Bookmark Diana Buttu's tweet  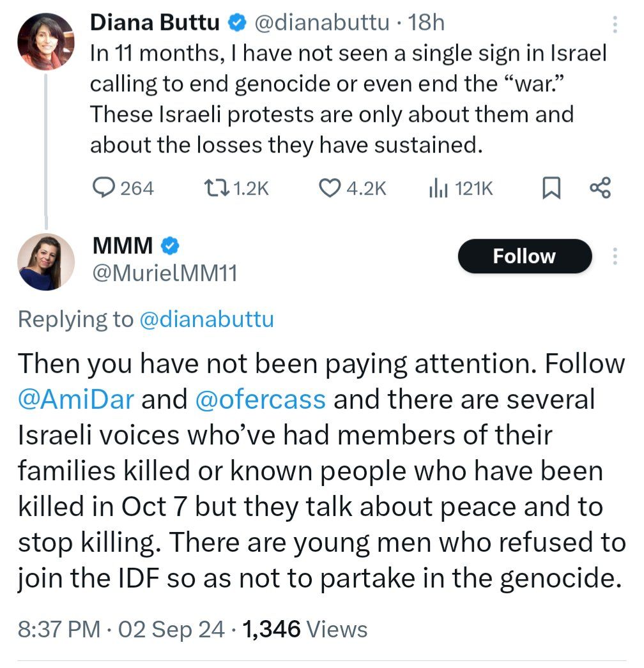pyautogui.click(x=551, y=188)
